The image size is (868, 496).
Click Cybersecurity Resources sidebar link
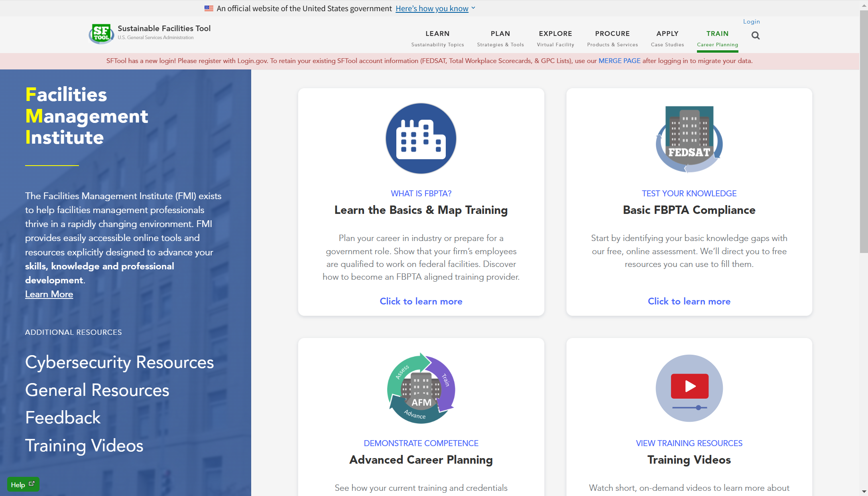tap(119, 362)
